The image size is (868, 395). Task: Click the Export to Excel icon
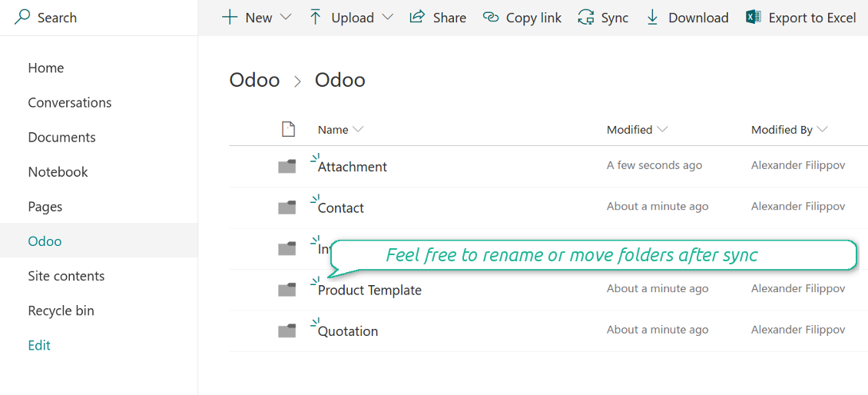(753, 17)
